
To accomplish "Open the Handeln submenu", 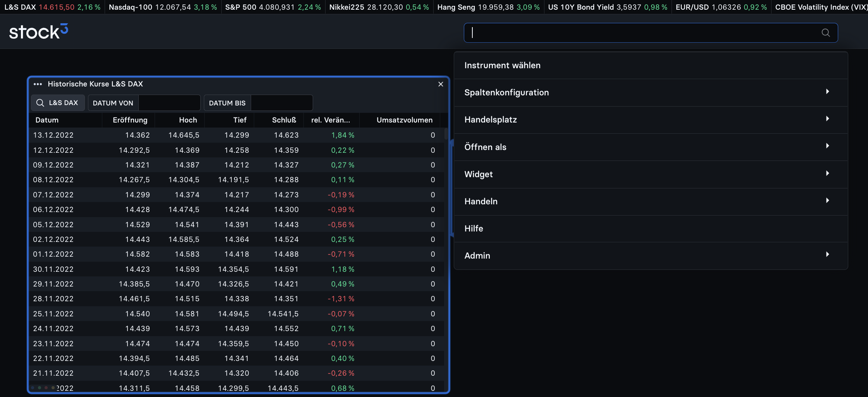I will (x=651, y=202).
